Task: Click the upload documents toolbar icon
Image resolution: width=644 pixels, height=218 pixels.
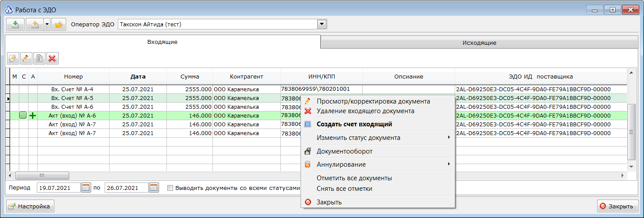Action: tap(35, 25)
